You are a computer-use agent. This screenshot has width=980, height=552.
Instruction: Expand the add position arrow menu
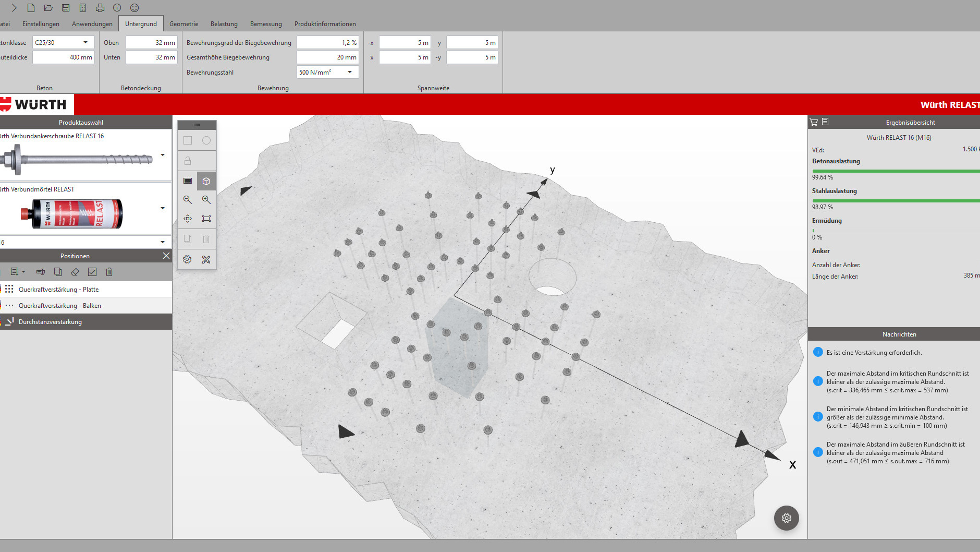tap(23, 272)
